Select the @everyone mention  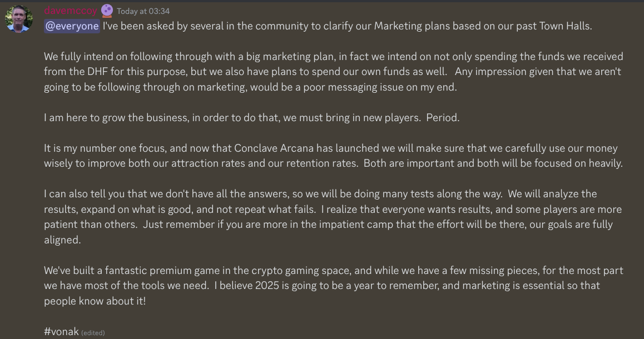coord(72,26)
